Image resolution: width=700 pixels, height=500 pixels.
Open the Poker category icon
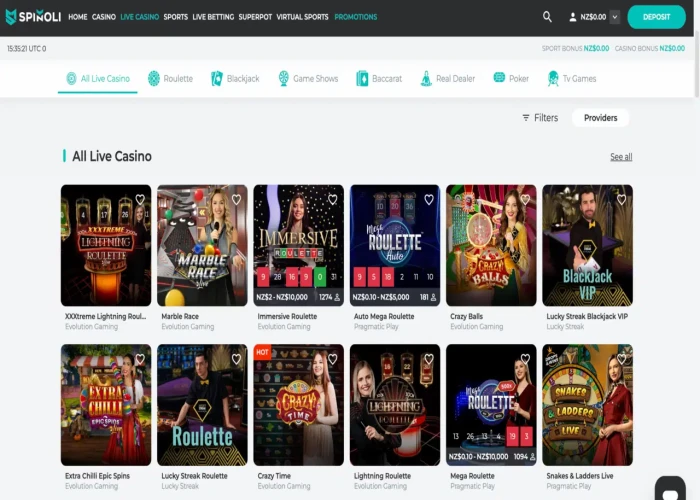tap(499, 78)
